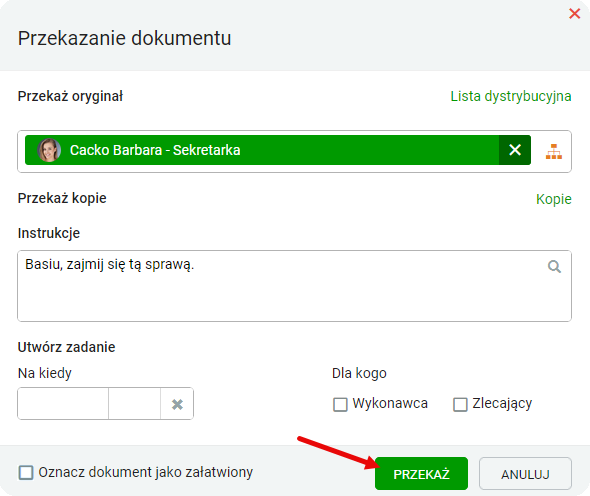Close the Przekazanie dokumentu dialog

tap(574, 14)
